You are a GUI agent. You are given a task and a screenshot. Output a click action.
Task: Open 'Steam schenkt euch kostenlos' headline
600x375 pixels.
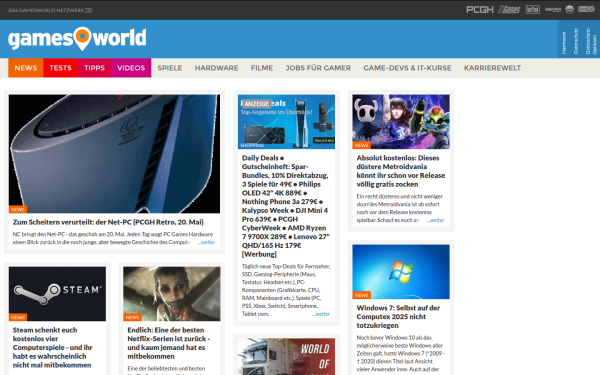click(53, 347)
